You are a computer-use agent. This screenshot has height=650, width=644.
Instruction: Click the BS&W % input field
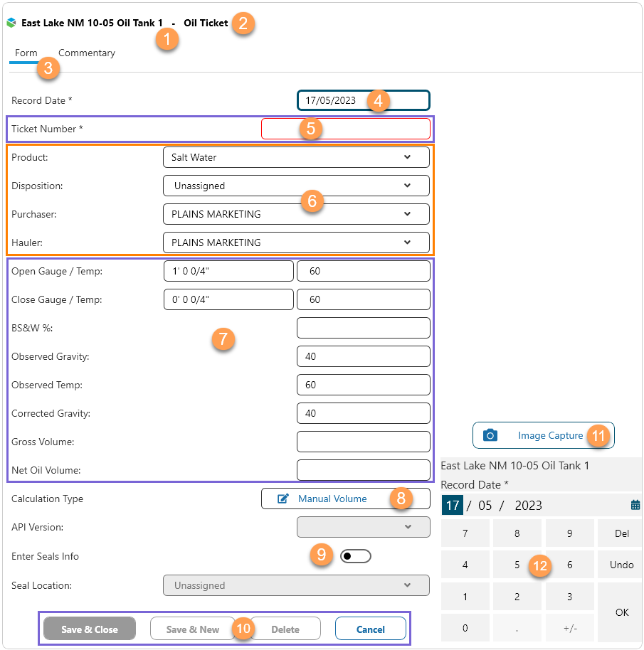pos(363,328)
